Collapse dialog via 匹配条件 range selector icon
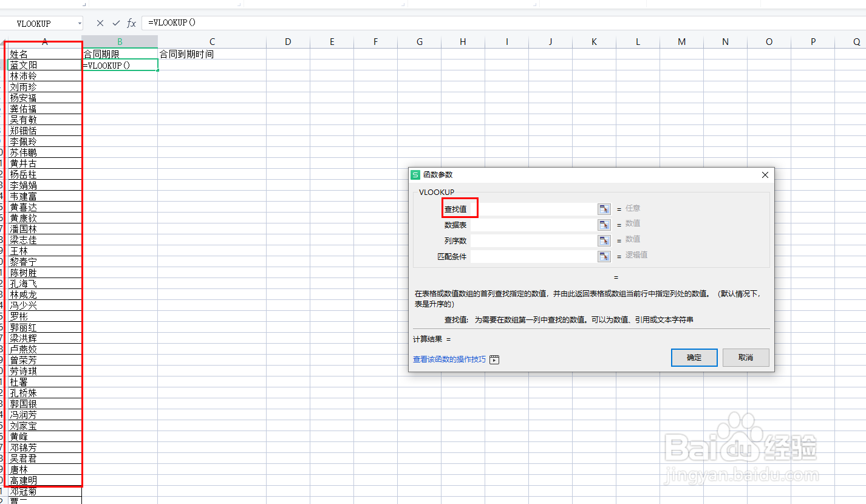This screenshot has height=504, width=866. click(x=604, y=256)
